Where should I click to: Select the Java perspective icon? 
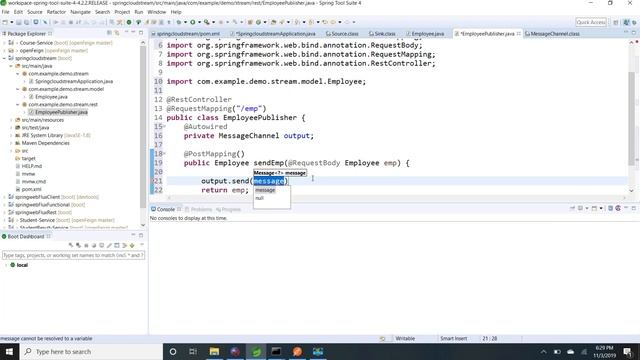coord(626,22)
